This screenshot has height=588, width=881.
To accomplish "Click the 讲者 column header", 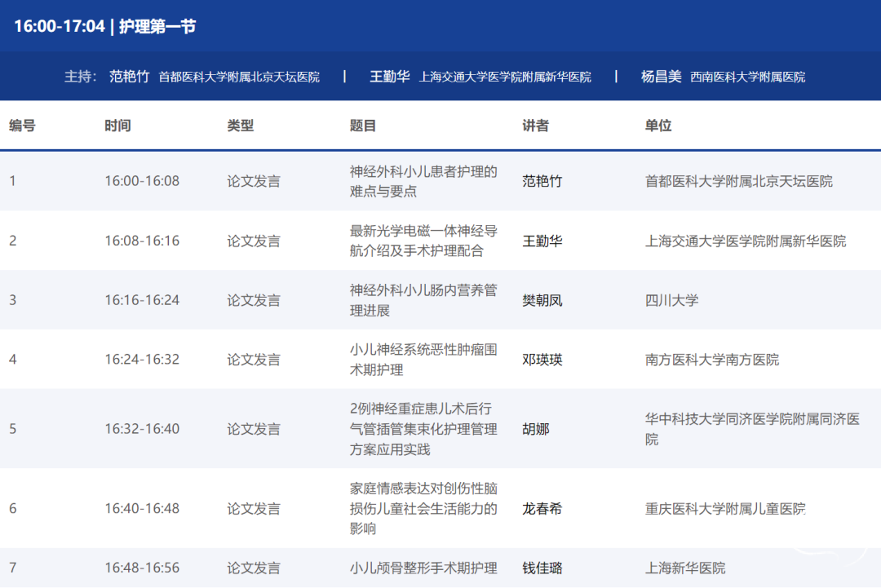I will point(536,126).
